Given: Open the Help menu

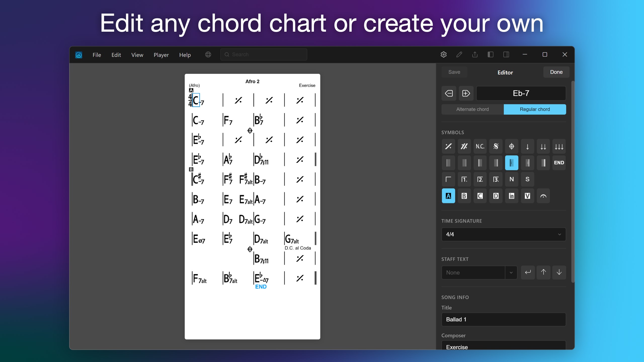Looking at the screenshot, I should pyautogui.click(x=185, y=55).
